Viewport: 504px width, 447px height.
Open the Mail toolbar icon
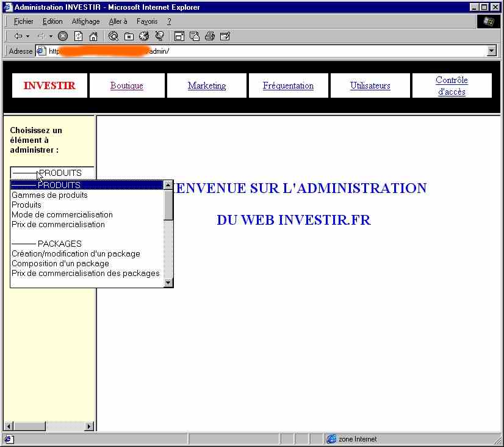195,36
